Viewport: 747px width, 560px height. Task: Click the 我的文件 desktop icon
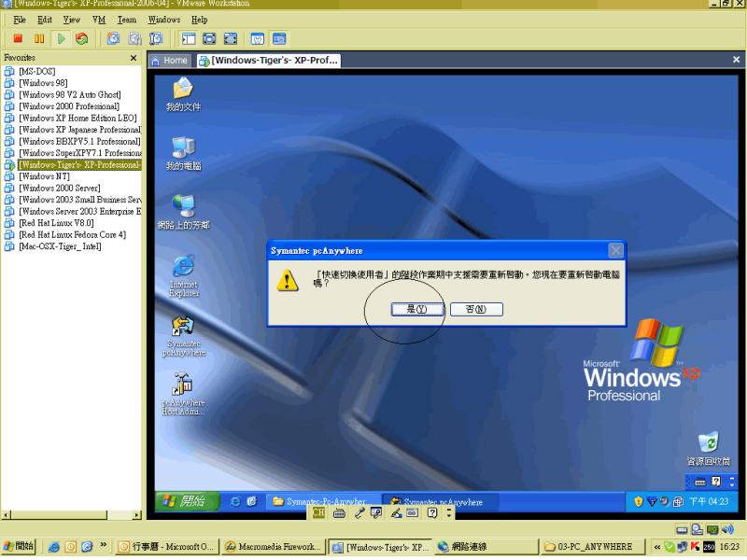pyautogui.click(x=183, y=94)
